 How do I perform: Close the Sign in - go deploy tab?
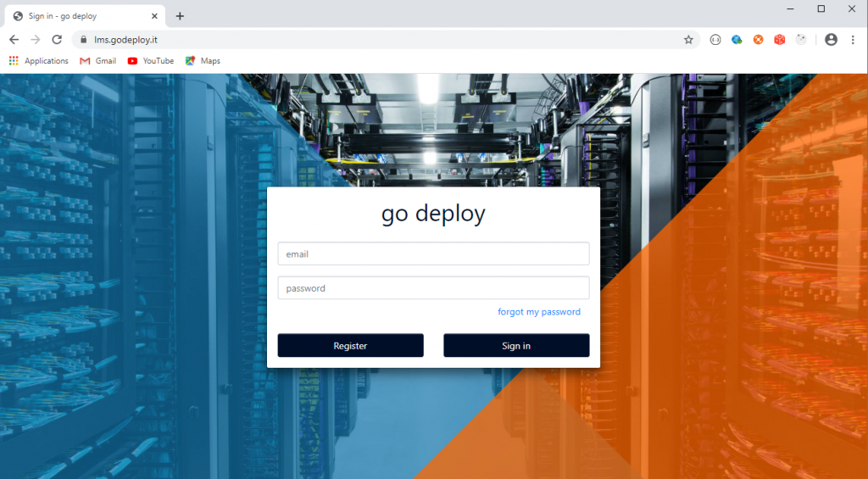point(154,16)
